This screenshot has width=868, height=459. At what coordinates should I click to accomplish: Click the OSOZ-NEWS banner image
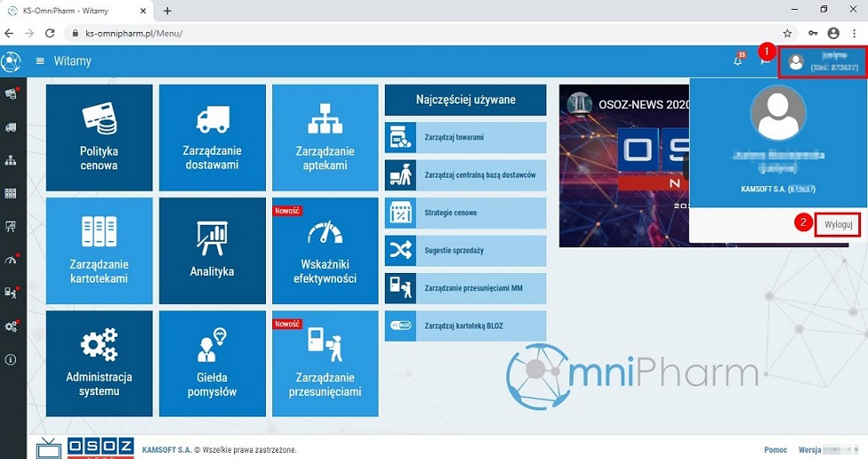[623, 164]
